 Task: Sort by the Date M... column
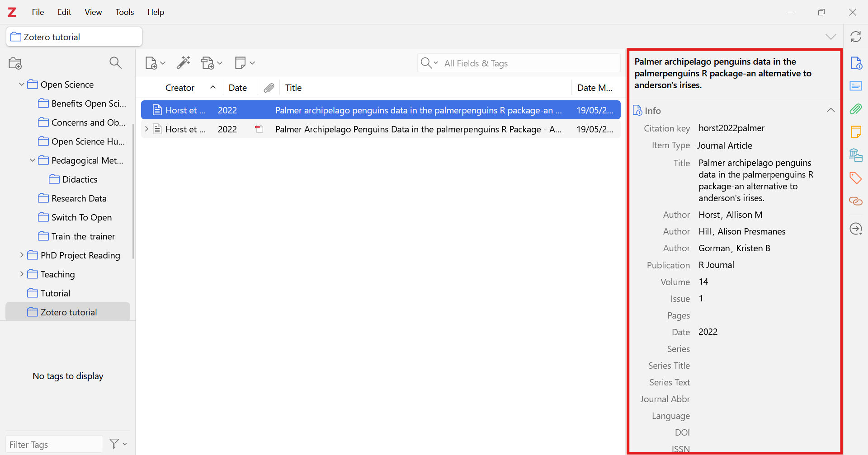coord(595,88)
